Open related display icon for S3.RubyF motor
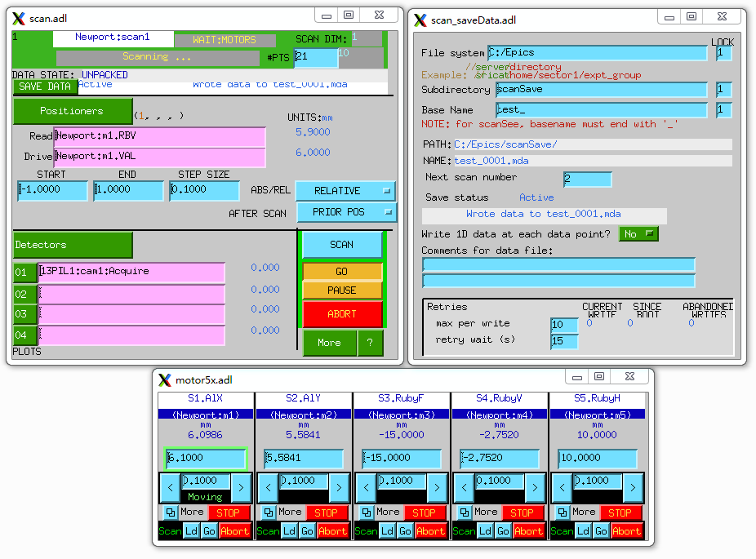Viewport: 756px width, 559px height. [x=367, y=512]
